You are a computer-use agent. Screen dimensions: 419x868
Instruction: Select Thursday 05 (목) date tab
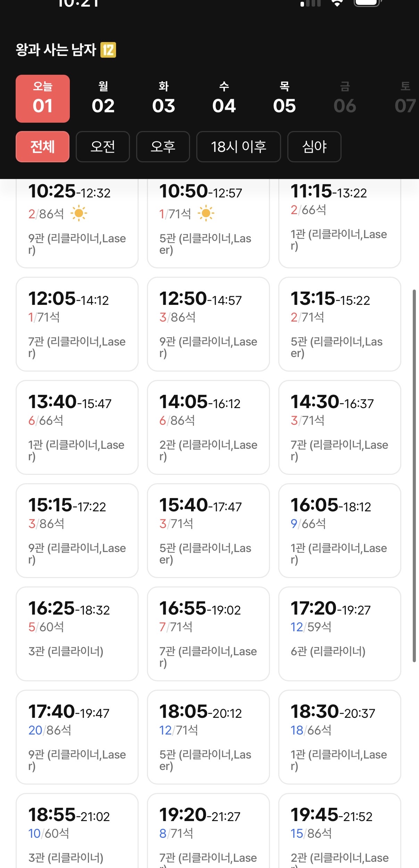click(285, 99)
